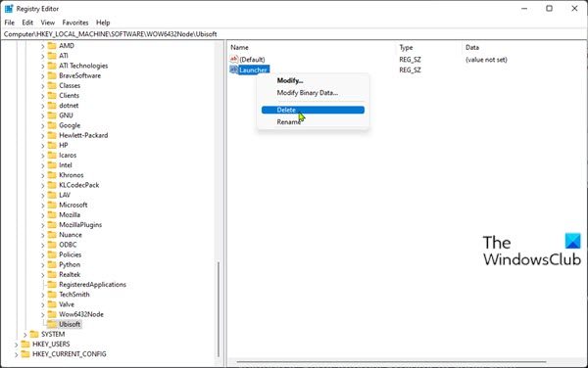Expand the SYSTEM hive chevron
The height and width of the screenshot is (368, 588).
tap(24, 335)
